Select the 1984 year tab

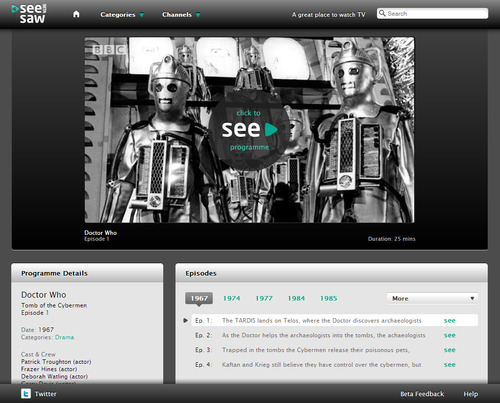pos(296,298)
